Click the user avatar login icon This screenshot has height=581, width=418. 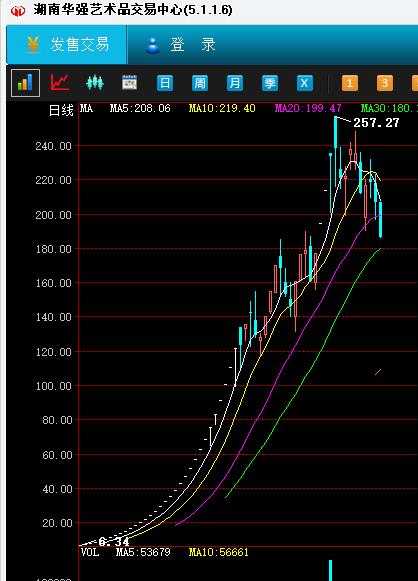(x=152, y=45)
